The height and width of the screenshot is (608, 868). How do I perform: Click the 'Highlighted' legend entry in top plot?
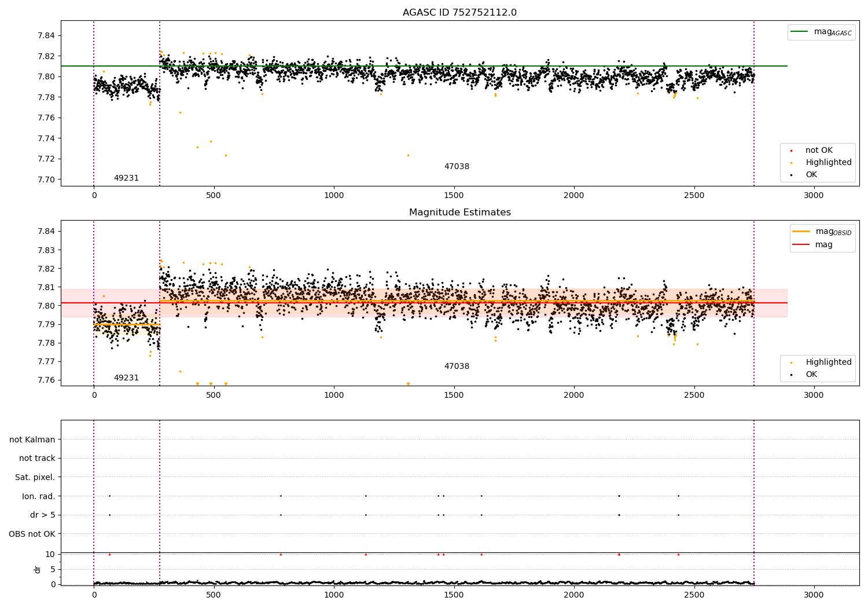pos(828,163)
